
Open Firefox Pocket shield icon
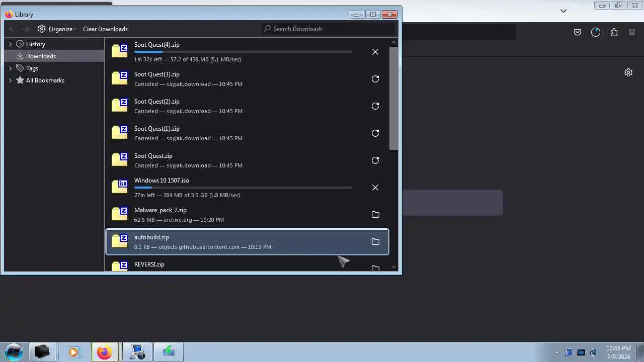(578, 32)
